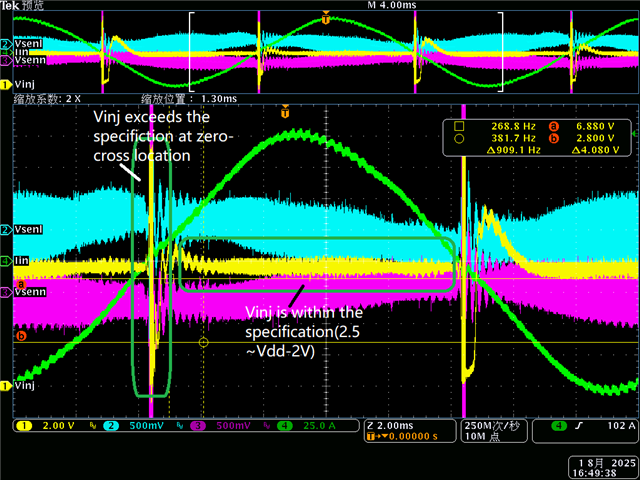
Task: Select the trigger T marker above zoomed waveform
Action: [x=285, y=112]
